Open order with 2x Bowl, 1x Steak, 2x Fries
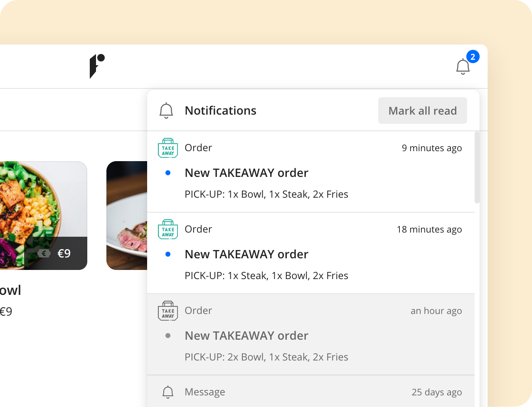The height and width of the screenshot is (407, 532). point(266,357)
